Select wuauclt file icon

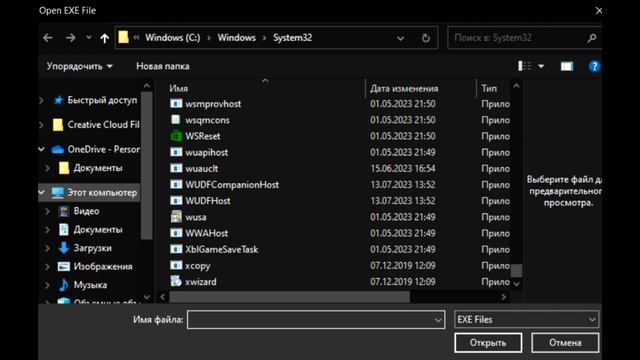click(176, 168)
